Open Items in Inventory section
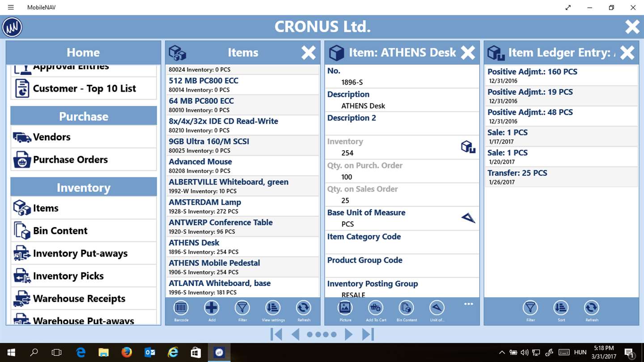This screenshot has width=644, height=362. 84,208
